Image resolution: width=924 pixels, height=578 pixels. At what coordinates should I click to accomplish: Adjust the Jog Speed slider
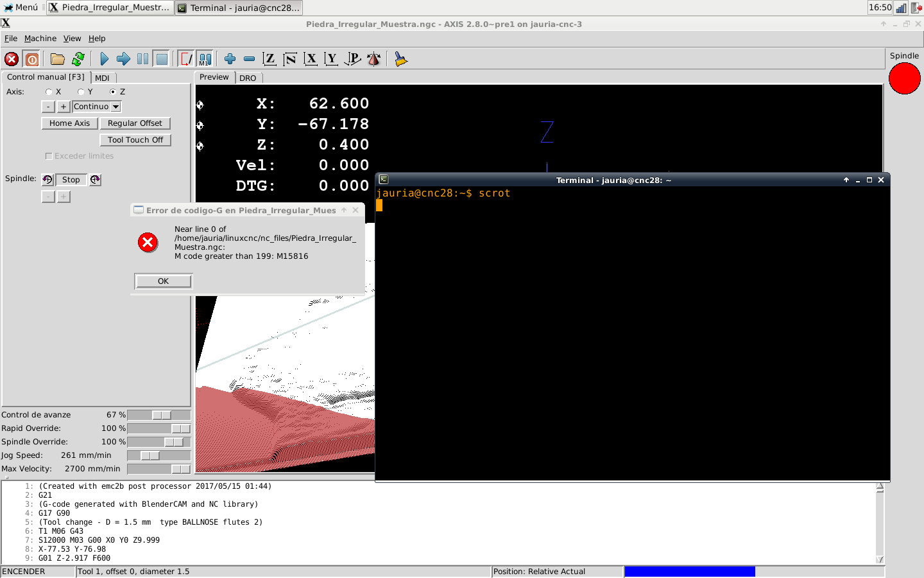point(150,455)
